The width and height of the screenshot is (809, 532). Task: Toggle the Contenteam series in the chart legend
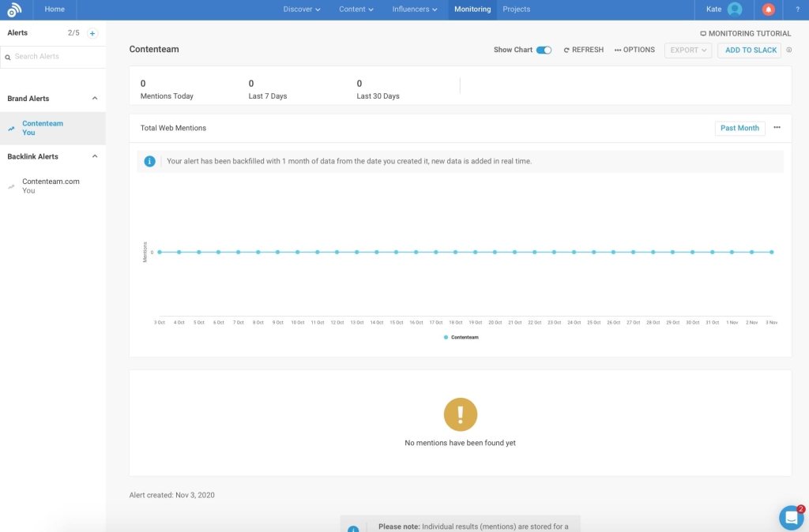click(x=461, y=337)
